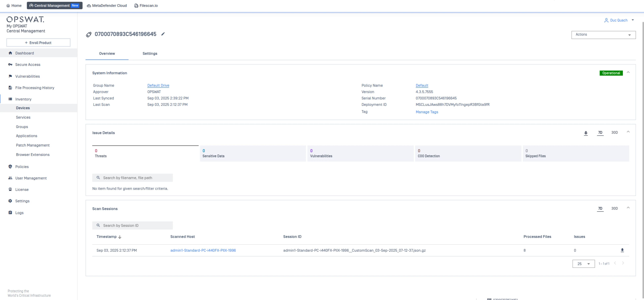Click the pencil edit icon beside device name
This screenshot has height=300, width=644.
163,34
